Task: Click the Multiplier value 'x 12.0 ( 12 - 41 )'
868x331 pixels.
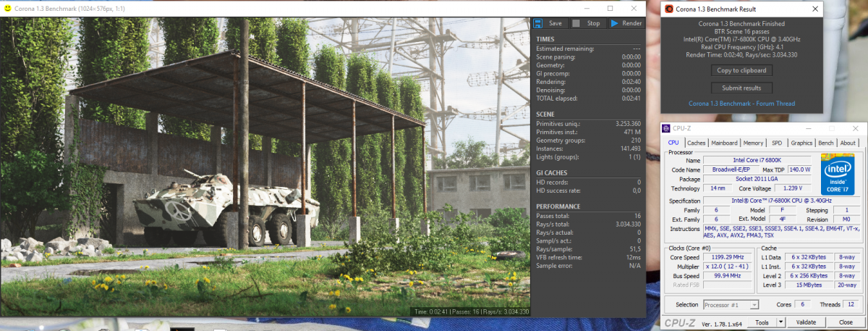Action: point(728,267)
